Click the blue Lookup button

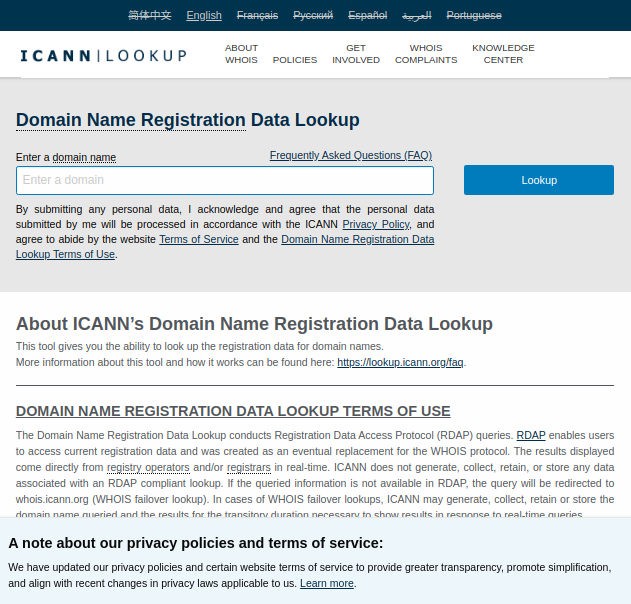coord(539,180)
